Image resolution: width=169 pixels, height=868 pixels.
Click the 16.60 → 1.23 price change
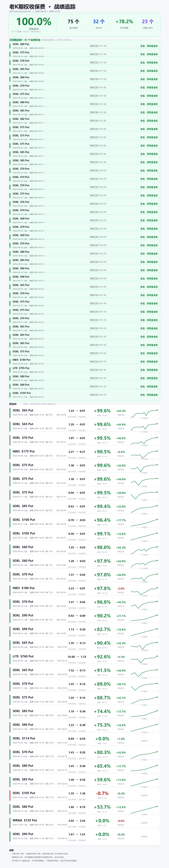click(77, 657)
